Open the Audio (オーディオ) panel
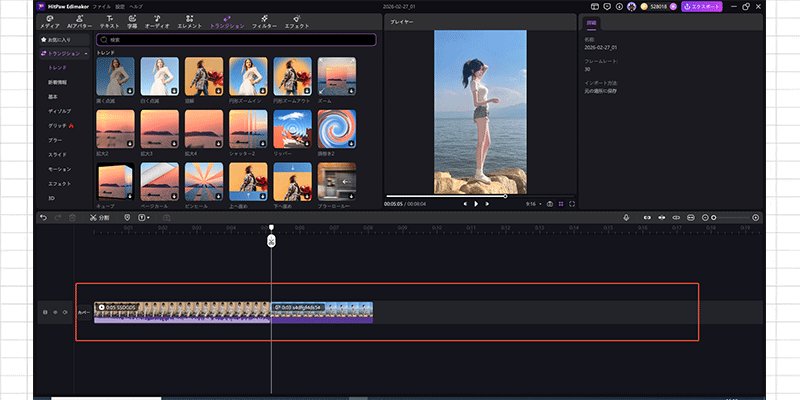 157,22
